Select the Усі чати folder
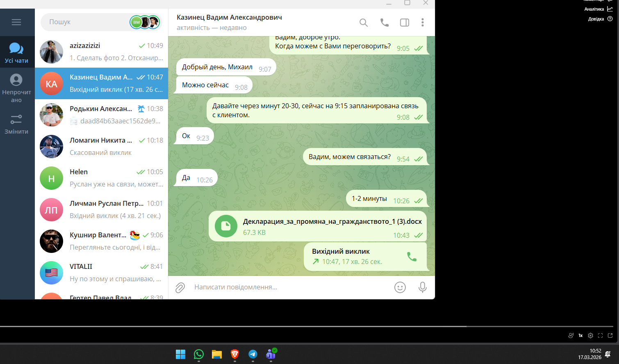 pyautogui.click(x=16, y=52)
